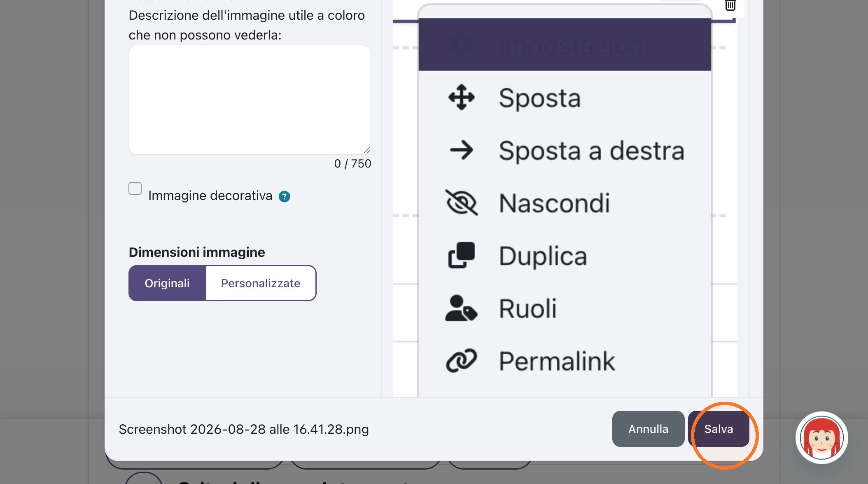The image size is (868, 484).
Task: Select Originali image size option
Action: 167,283
